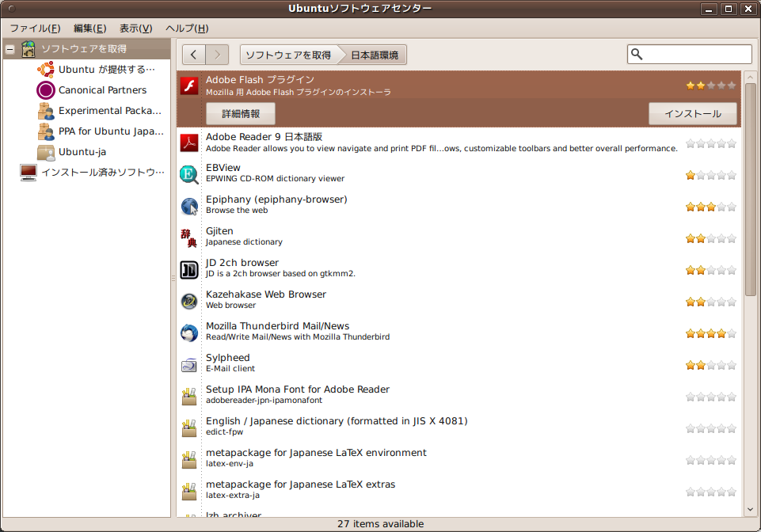The height and width of the screenshot is (532, 761).
Task: Select Kazehakase Web Browser row
Action: pos(459,302)
